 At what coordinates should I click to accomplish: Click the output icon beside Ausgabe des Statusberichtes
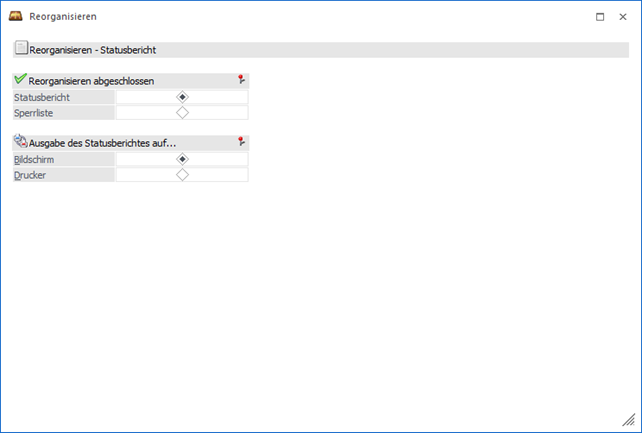21,142
